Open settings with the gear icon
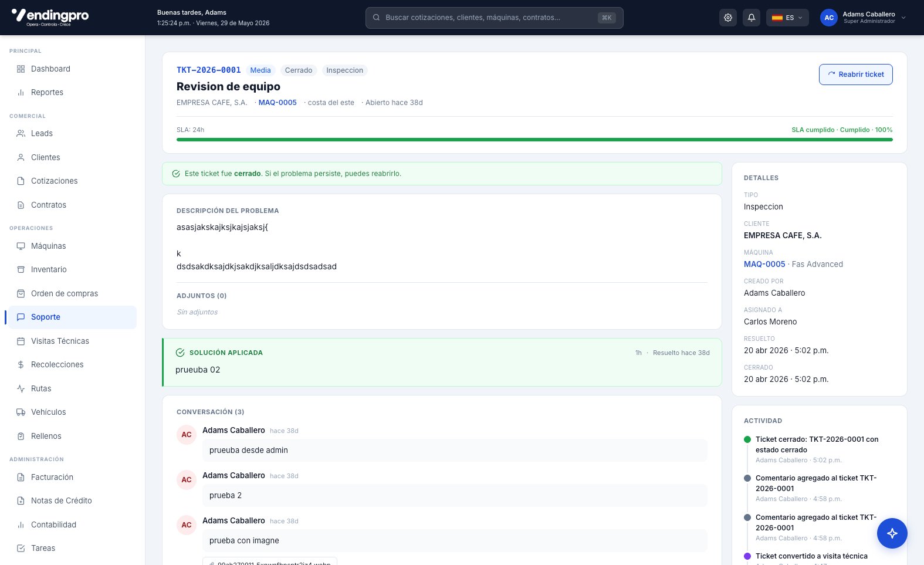 point(728,18)
